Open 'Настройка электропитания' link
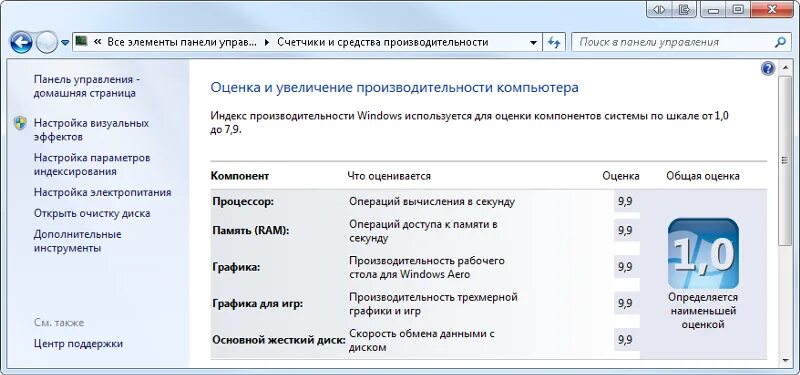The width and height of the screenshot is (800, 375). click(x=103, y=192)
